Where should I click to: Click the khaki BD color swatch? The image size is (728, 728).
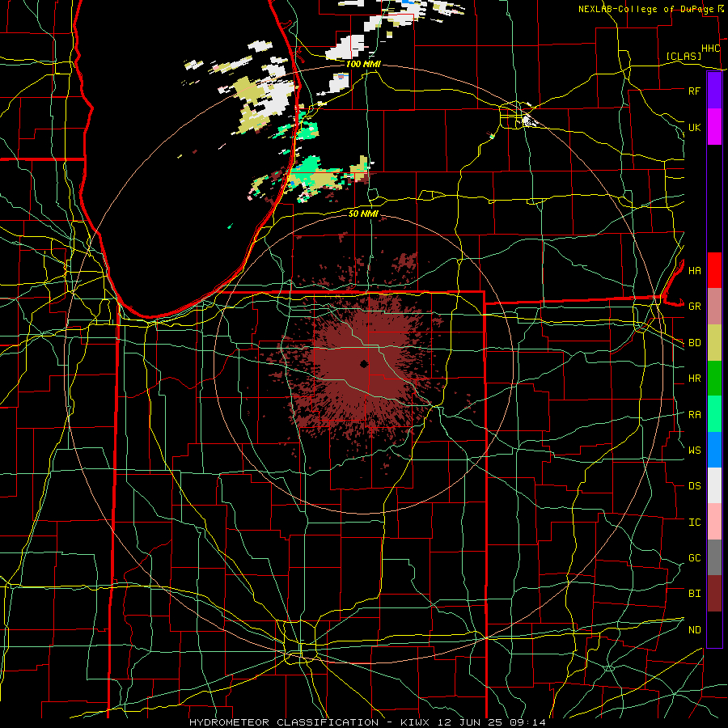pos(714,343)
